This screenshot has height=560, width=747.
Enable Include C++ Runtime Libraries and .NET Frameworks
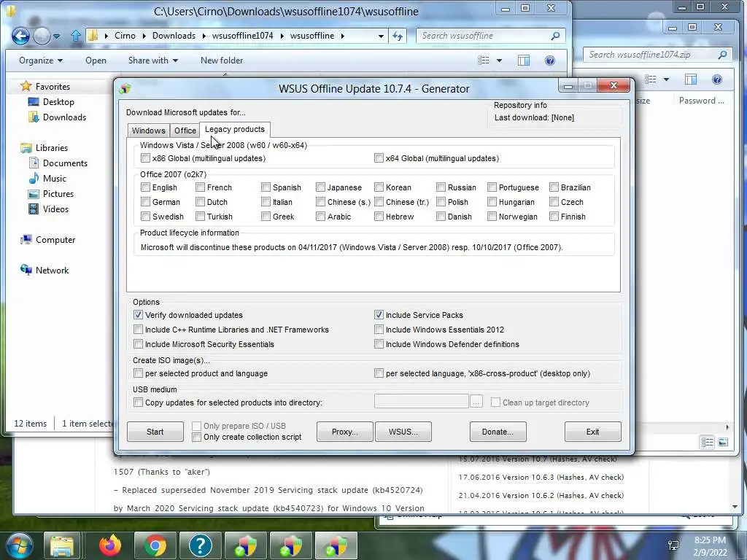click(x=138, y=330)
